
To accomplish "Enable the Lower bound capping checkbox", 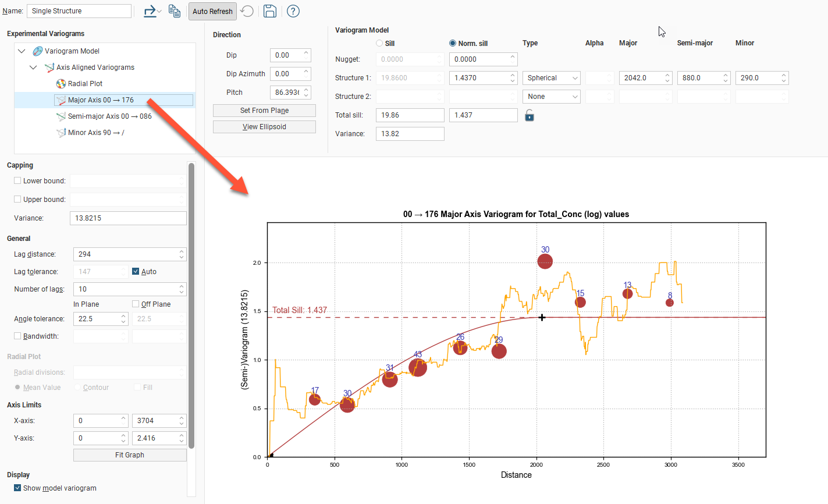I will 17,181.
